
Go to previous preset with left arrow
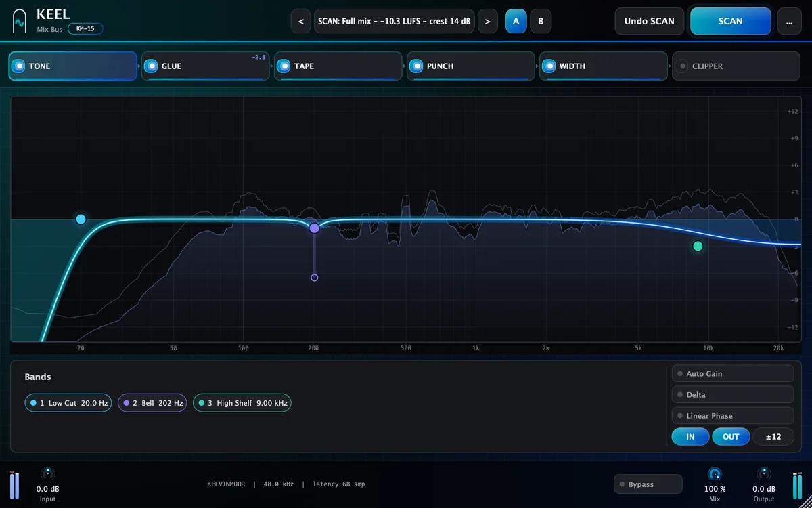pos(301,21)
